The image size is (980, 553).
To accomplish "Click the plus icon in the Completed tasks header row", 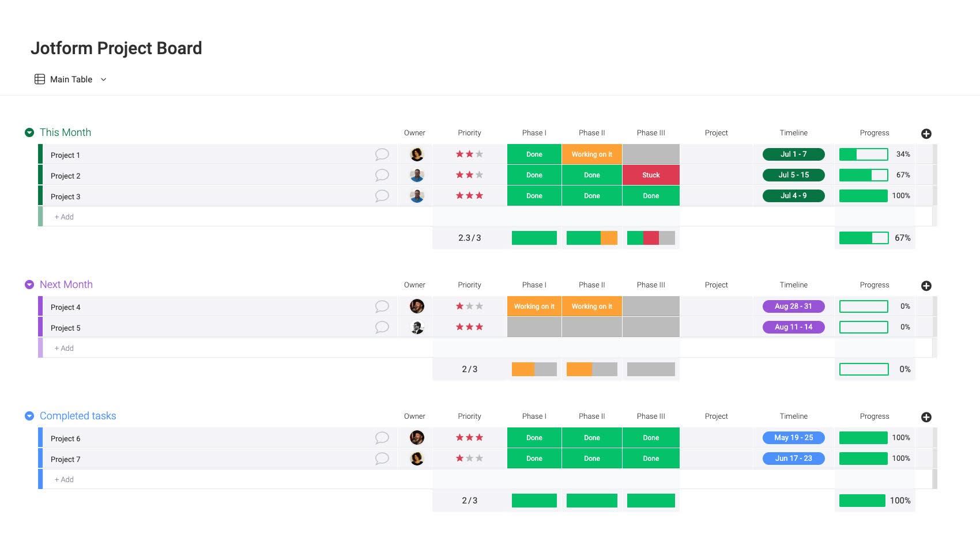I will [x=926, y=416].
